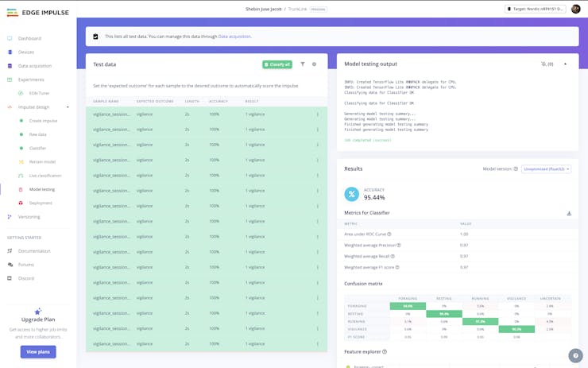Image resolution: width=588 pixels, height=368 pixels.
Task: Click the View plans button
Action: 38,351
